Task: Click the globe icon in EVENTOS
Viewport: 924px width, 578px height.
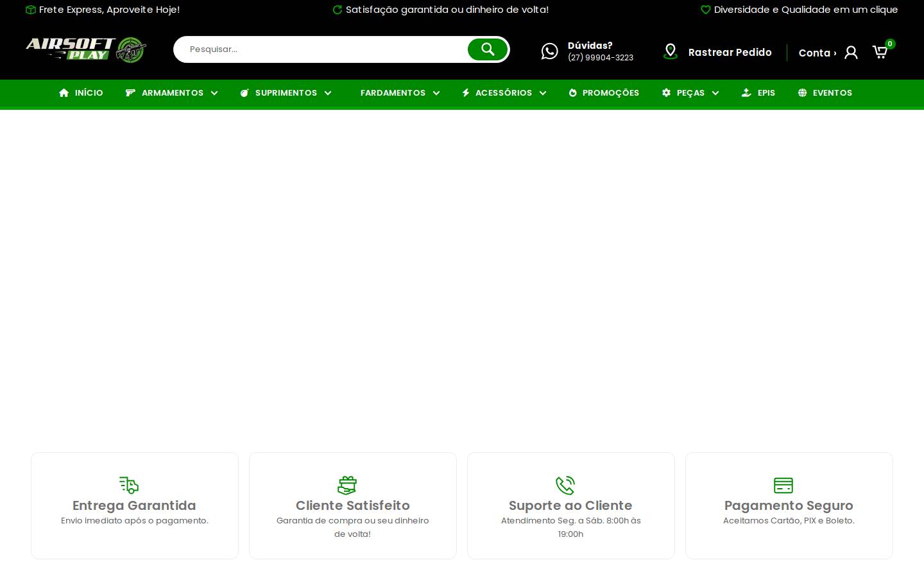Action: (802, 93)
